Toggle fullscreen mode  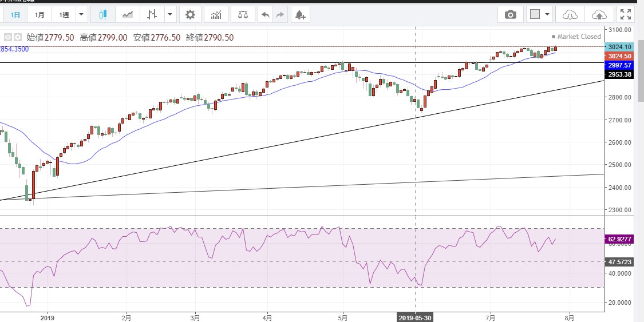tap(626, 15)
